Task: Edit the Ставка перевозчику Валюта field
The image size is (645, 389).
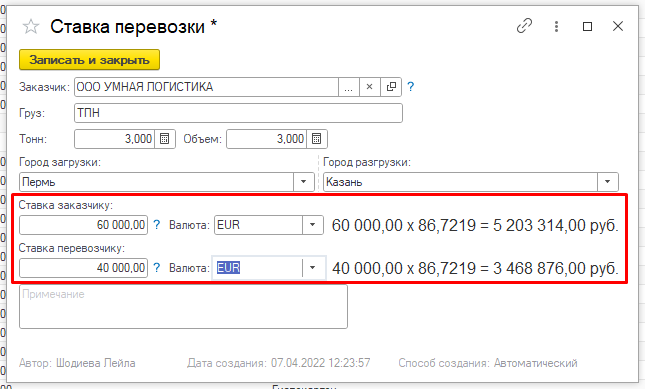Action: (x=258, y=268)
